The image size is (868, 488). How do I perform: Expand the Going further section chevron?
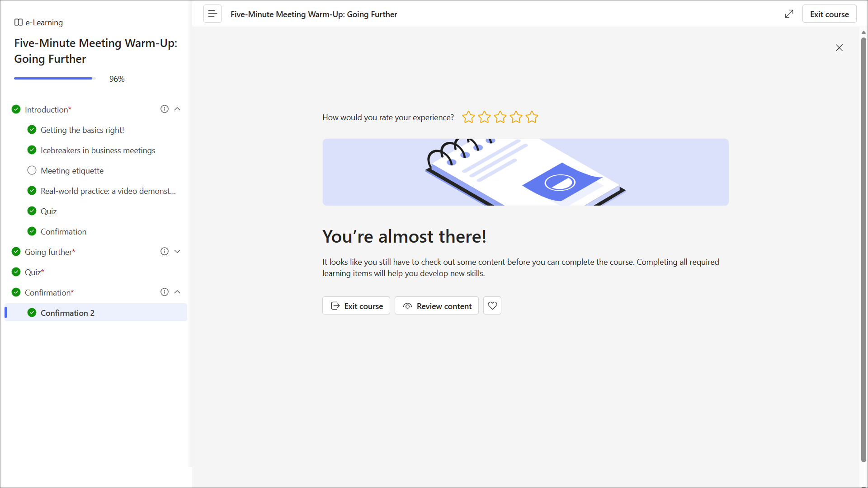click(x=177, y=251)
